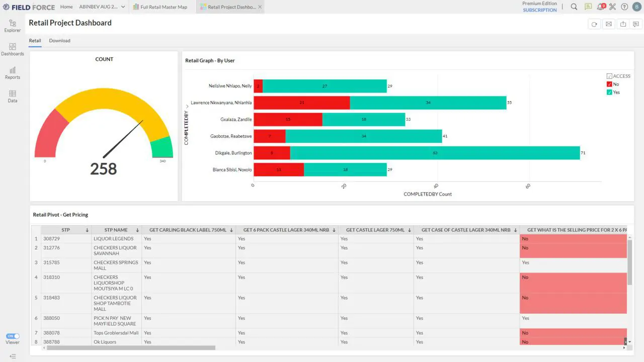The width and height of the screenshot is (644, 362).
Task: Expand the ABINBEV AUG workspace dropdown
Action: (x=123, y=7)
